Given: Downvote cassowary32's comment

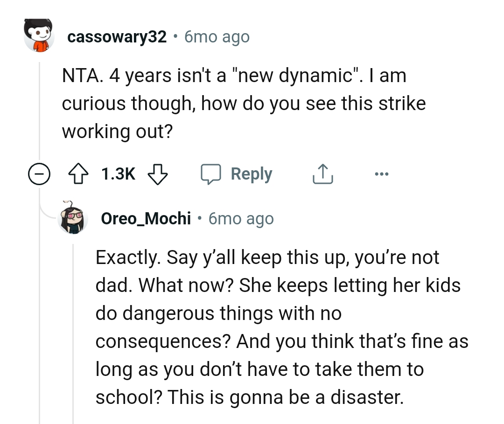Looking at the screenshot, I should (x=157, y=174).
